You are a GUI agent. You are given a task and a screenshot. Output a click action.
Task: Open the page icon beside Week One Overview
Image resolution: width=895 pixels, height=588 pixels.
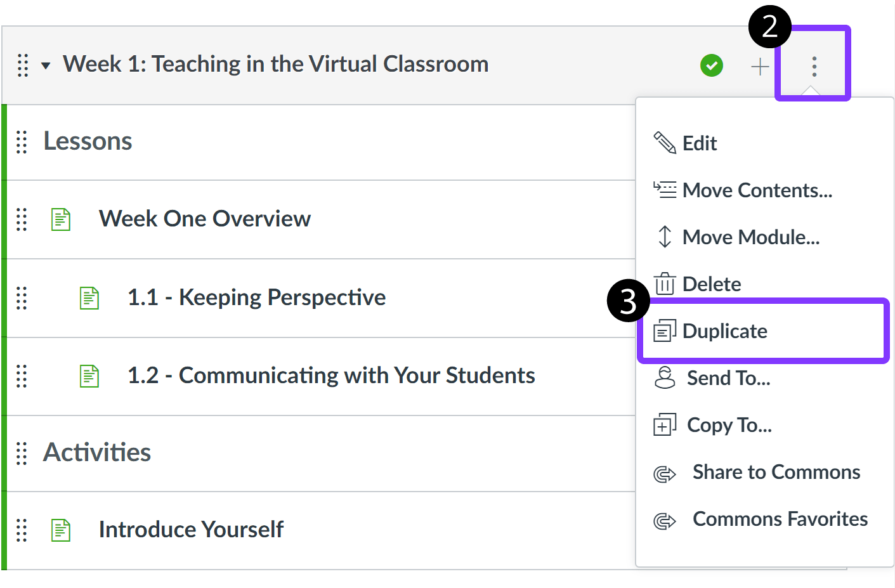click(x=60, y=219)
